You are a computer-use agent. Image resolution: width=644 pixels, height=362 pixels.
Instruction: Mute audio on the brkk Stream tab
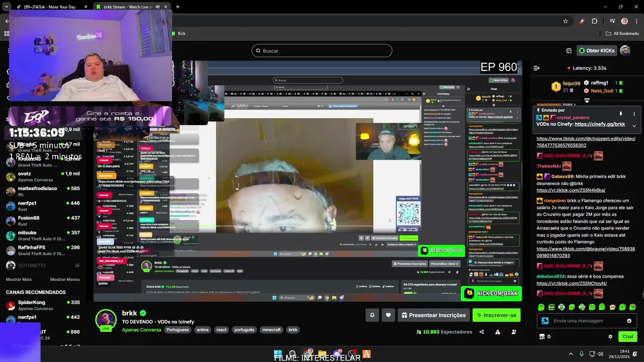pos(157,7)
